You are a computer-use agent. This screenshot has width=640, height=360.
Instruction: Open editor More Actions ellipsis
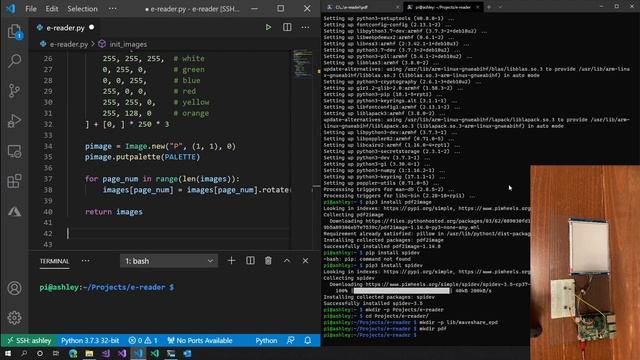pos(305,27)
